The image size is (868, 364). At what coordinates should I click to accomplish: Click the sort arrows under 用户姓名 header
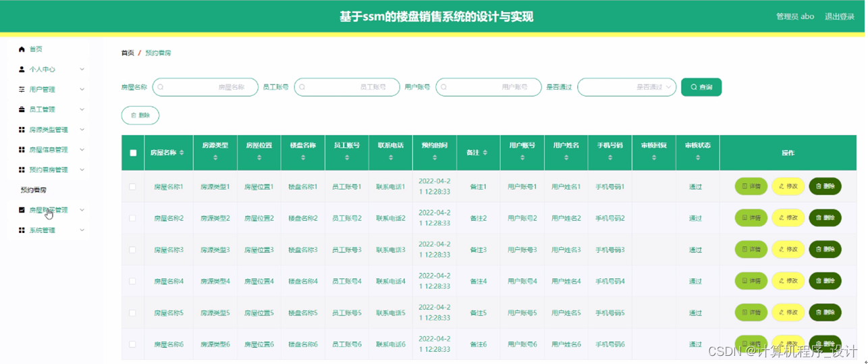tap(566, 157)
